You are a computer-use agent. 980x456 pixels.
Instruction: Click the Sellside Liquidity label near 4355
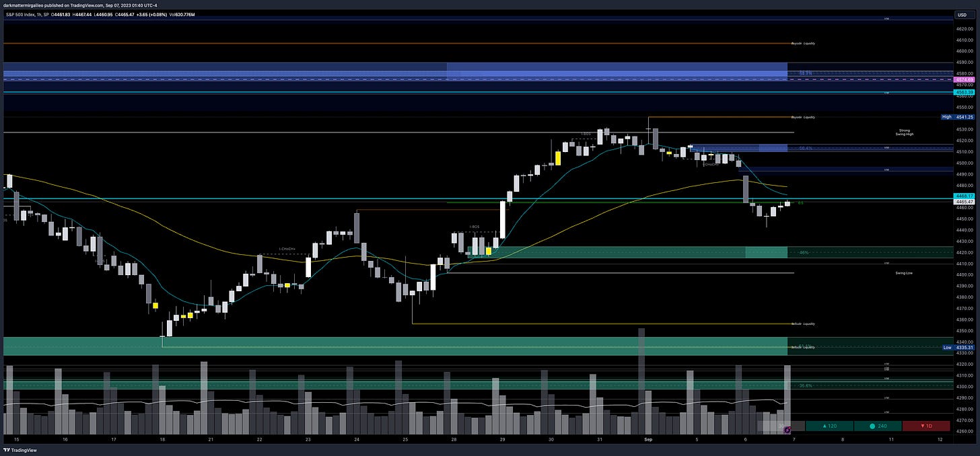pyautogui.click(x=803, y=324)
